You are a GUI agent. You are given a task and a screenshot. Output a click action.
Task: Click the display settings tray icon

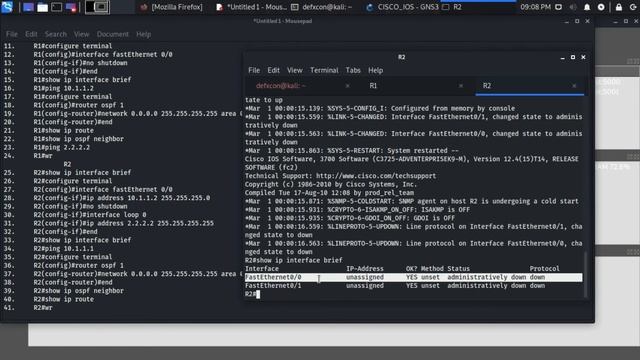point(559,7)
